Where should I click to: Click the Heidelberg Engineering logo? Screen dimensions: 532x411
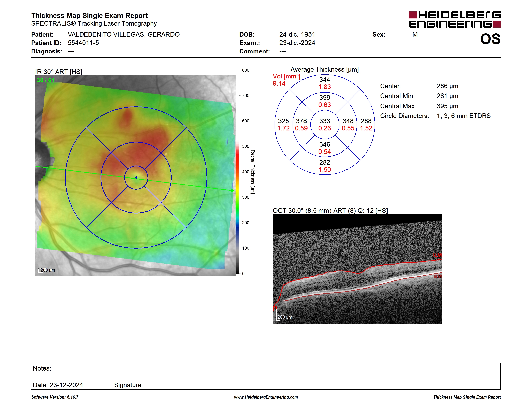(455, 20)
